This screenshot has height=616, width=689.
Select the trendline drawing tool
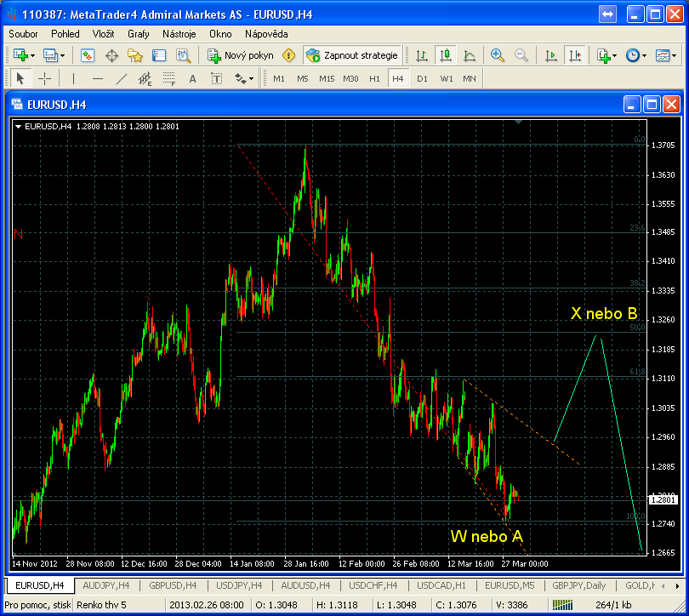(x=122, y=78)
